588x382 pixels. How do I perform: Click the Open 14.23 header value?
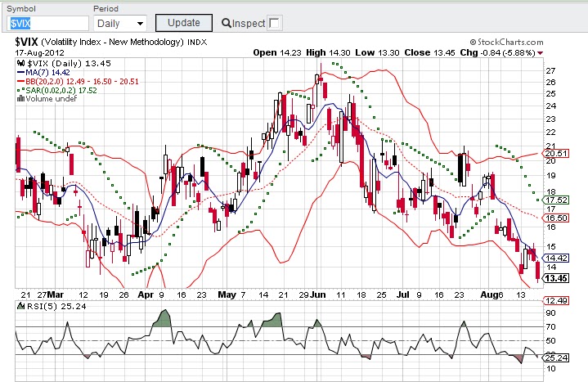tap(277, 52)
